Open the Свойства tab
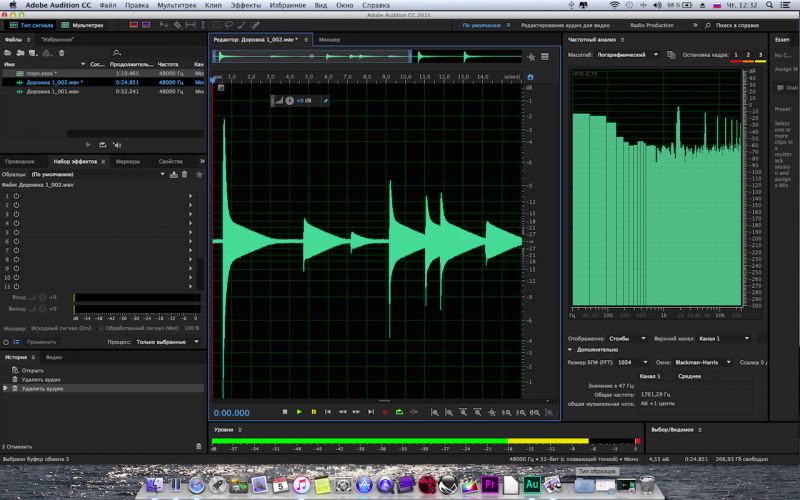Screen dimensions: 800x500 pyautogui.click(x=170, y=161)
